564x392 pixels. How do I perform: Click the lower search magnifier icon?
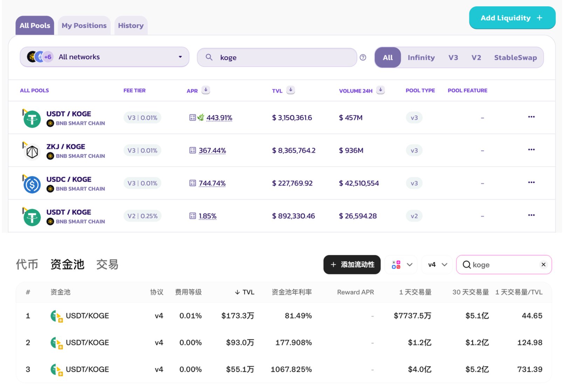coord(467,265)
